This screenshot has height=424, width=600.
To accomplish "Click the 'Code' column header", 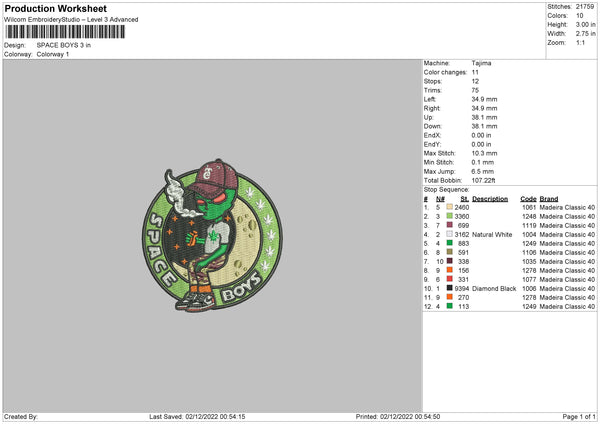I will (528, 199).
